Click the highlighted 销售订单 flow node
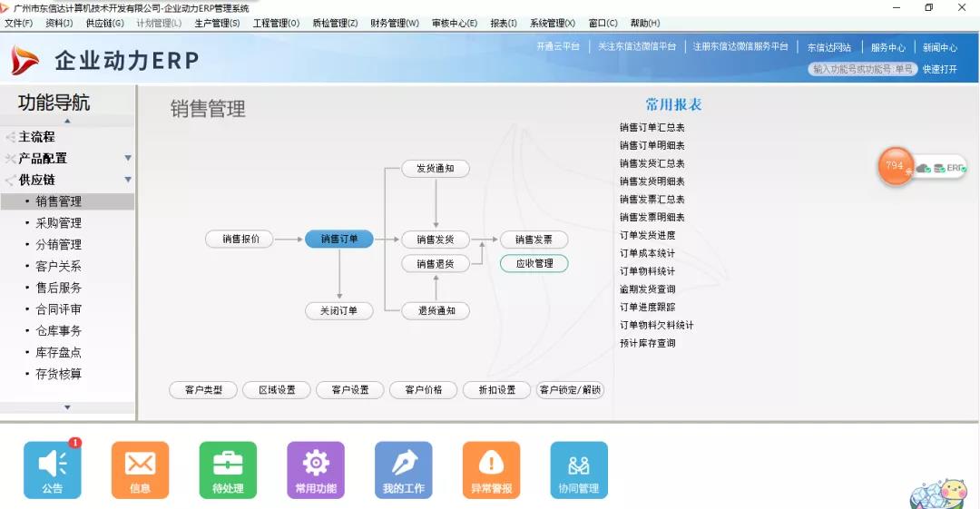 [x=339, y=239]
